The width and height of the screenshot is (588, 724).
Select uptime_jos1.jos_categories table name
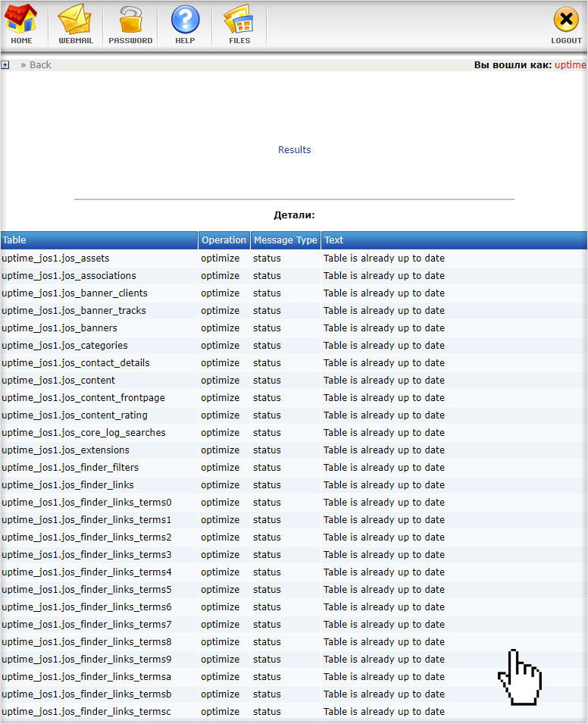[x=64, y=346]
